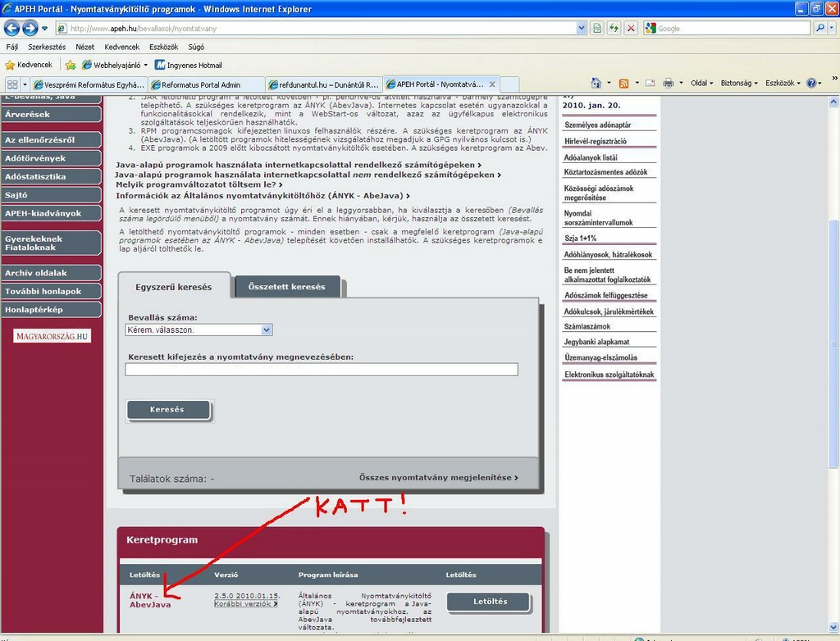Switch to the refdunantul.hu tab
This screenshot has height=641, width=840.
pos(324,84)
